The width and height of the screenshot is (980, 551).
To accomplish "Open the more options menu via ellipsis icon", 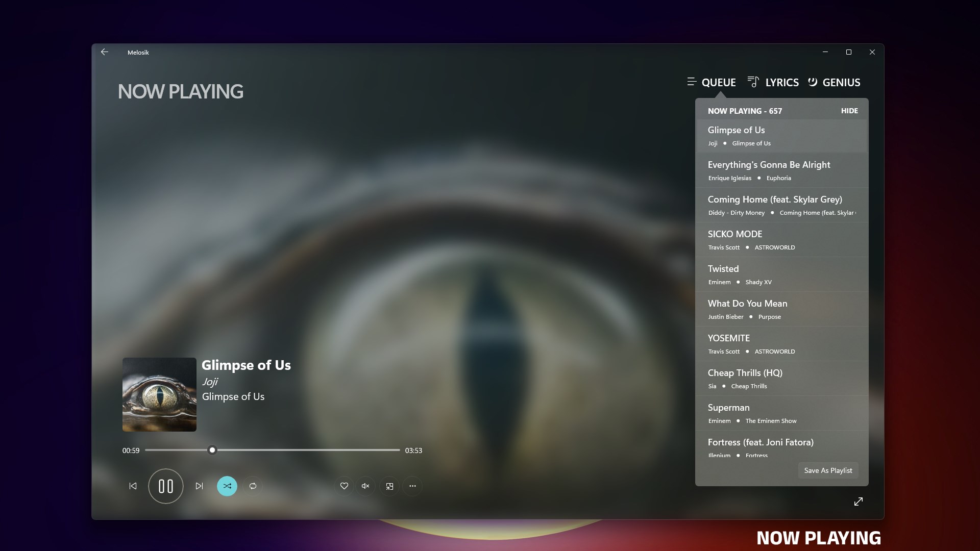I will 412,486.
